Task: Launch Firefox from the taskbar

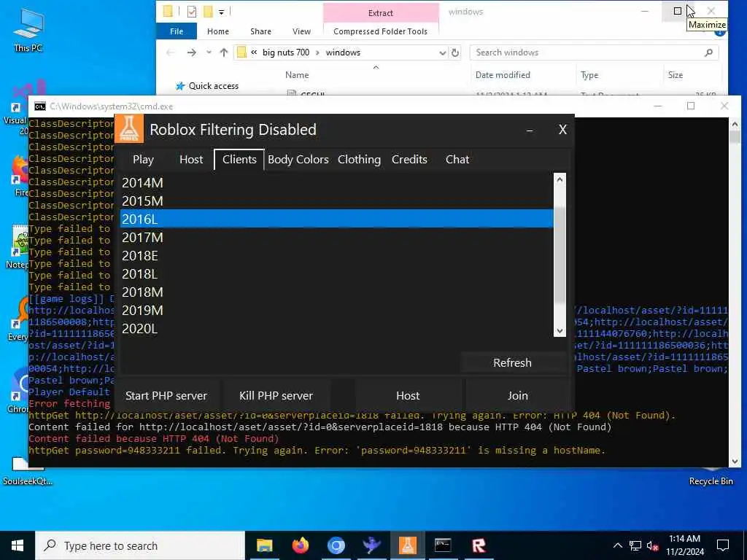Action: coord(300,545)
